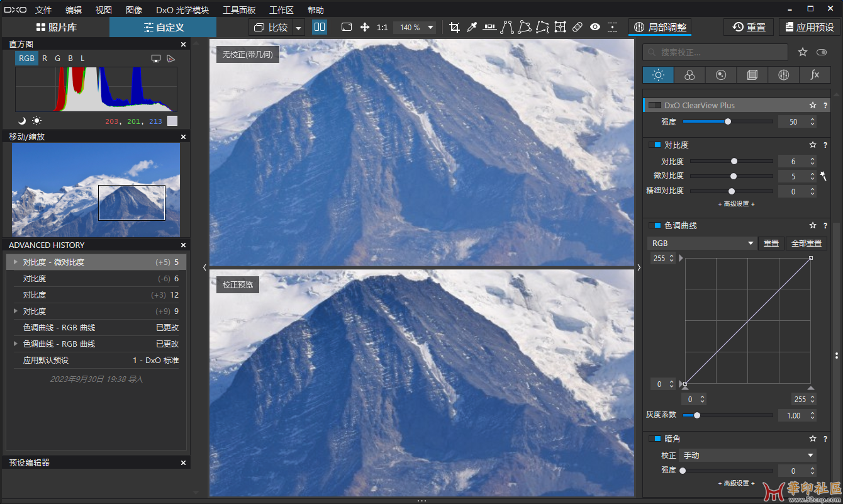Select the Repair bandage tool
843x504 pixels.
578,27
